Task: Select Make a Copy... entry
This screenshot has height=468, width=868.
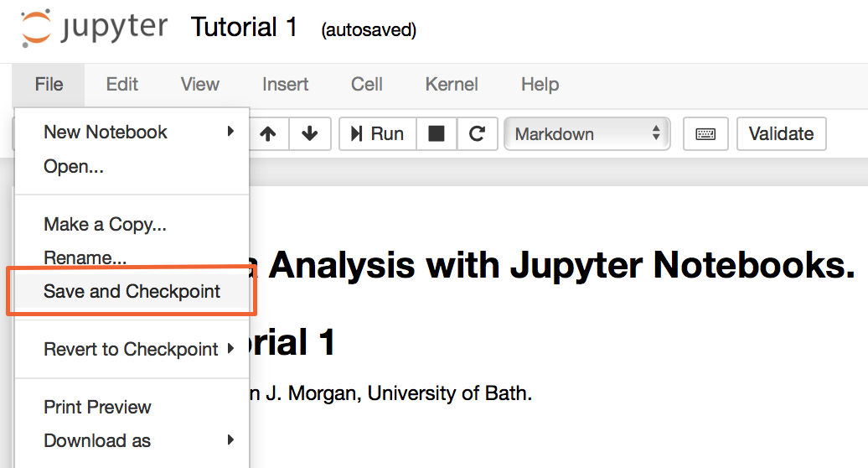Action: (132, 224)
